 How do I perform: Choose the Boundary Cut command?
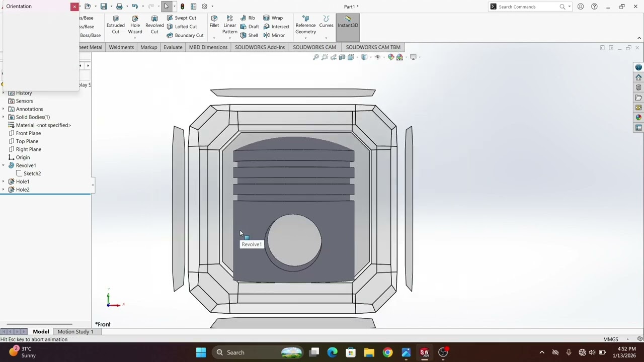click(185, 35)
